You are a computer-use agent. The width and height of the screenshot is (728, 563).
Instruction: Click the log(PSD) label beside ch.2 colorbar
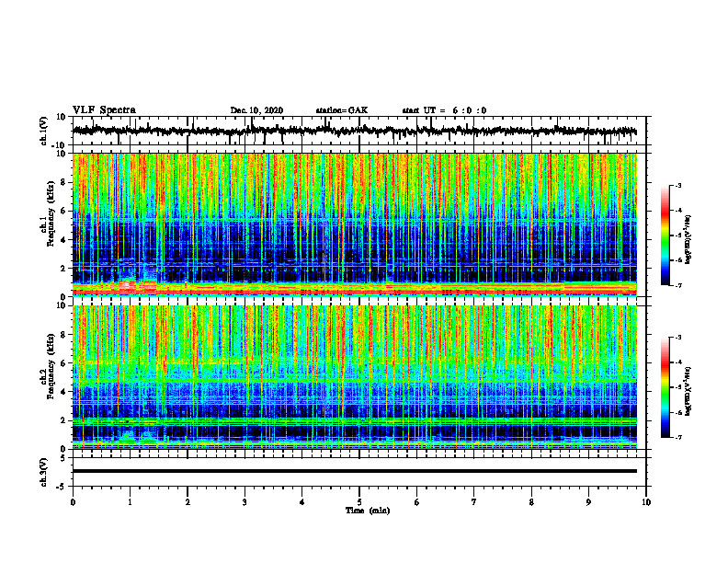[x=688, y=391]
